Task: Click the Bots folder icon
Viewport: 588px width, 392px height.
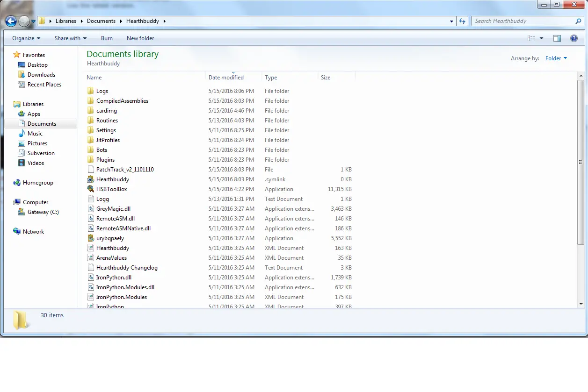Action: [91, 150]
